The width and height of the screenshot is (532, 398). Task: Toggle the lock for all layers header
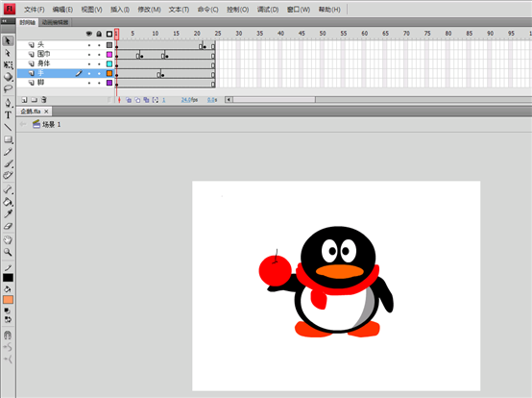click(x=99, y=34)
